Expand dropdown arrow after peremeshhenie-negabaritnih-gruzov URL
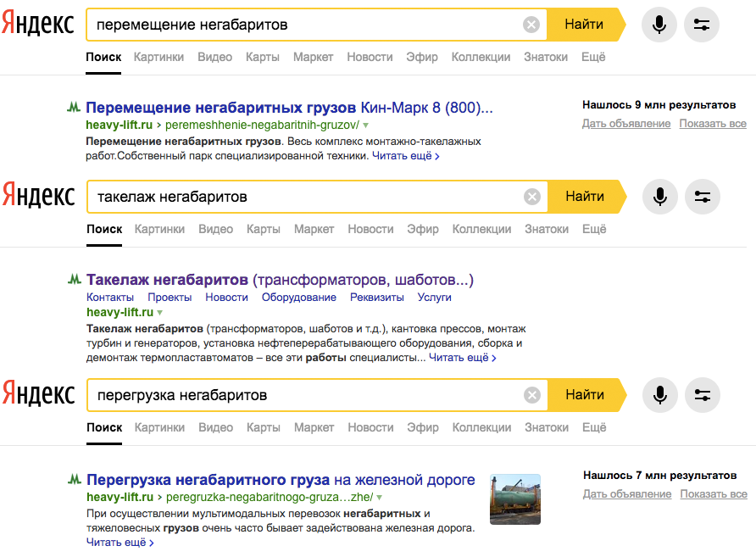Image resolution: width=756 pixels, height=557 pixels. coord(366,125)
